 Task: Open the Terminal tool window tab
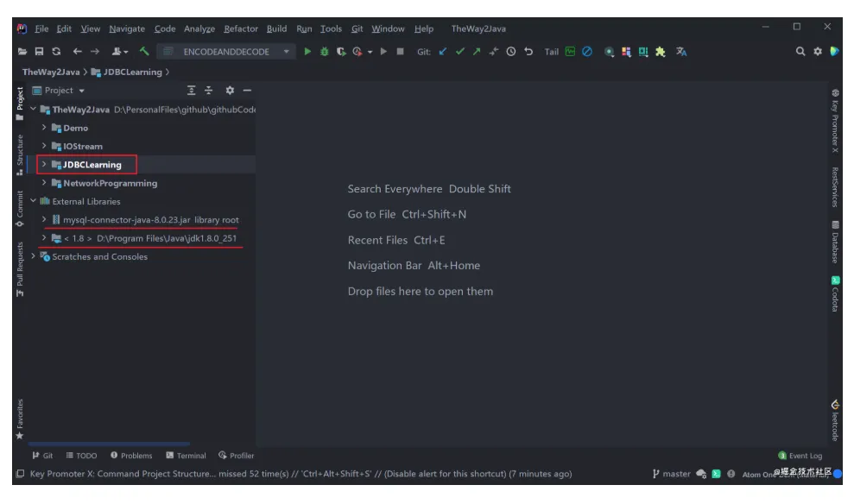pyautogui.click(x=186, y=456)
